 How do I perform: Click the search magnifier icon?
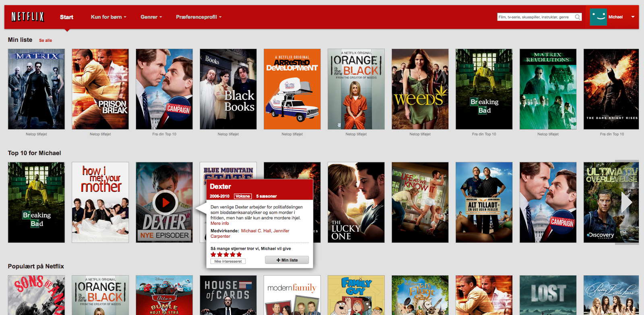(x=578, y=17)
